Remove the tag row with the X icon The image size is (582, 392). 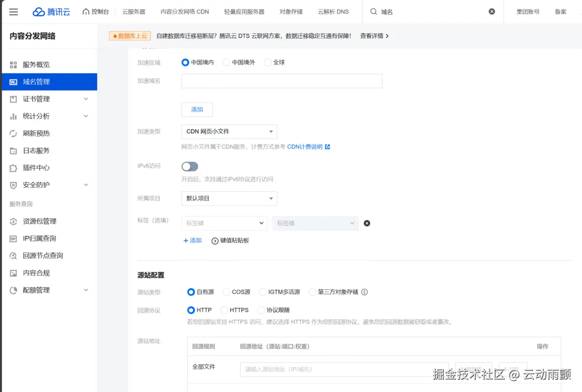click(367, 223)
